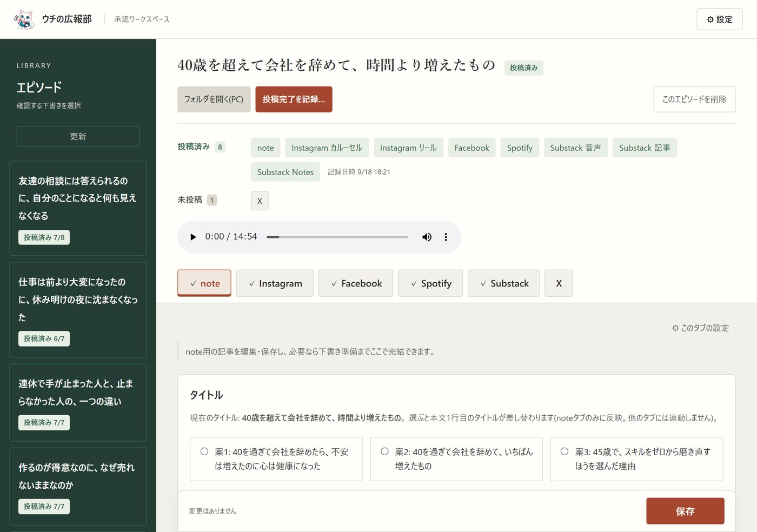Click the Substack 音声 chip
The height and width of the screenshot is (532, 757).
(576, 148)
